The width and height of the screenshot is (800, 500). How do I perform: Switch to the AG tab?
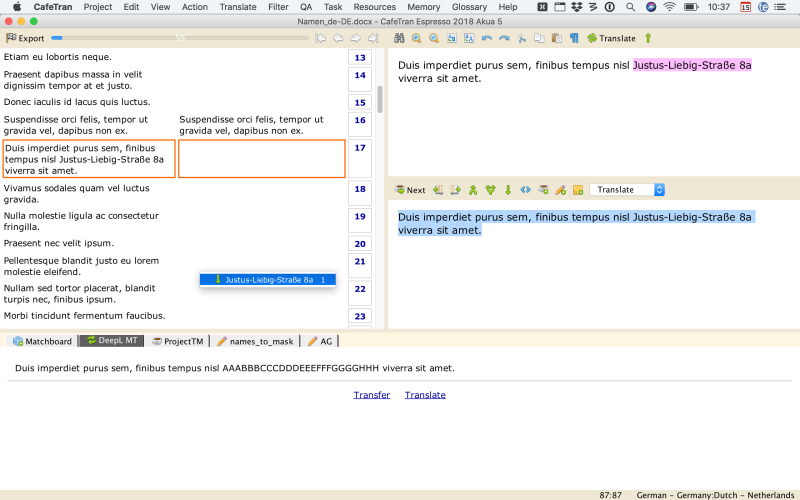[320, 341]
